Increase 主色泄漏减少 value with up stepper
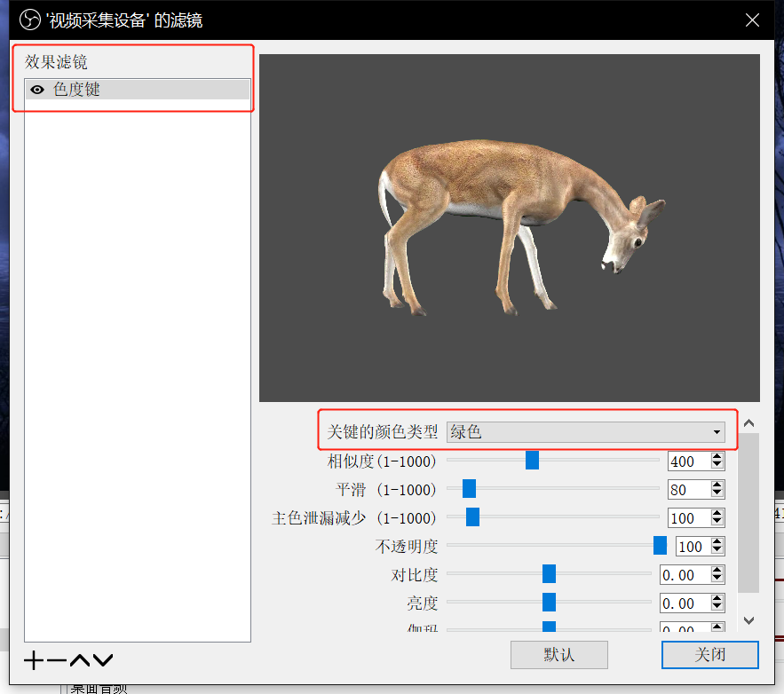This screenshot has width=784, height=694. (717, 513)
